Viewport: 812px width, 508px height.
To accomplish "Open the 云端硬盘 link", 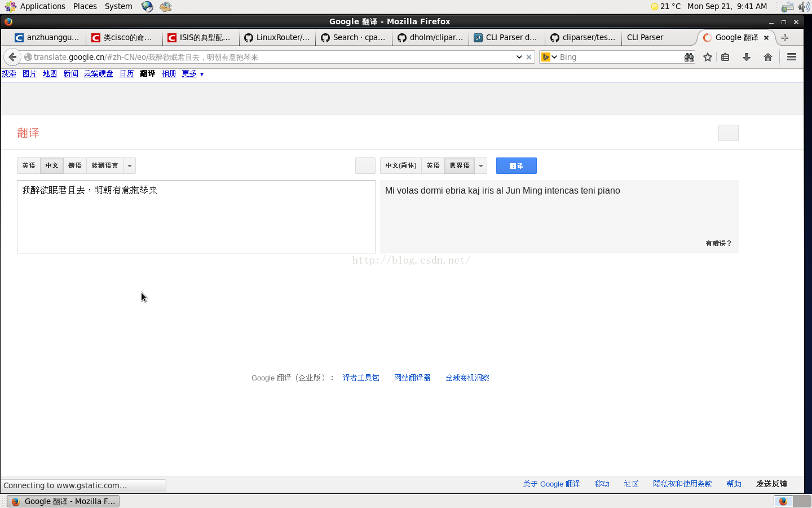I will (x=99, y=73).
